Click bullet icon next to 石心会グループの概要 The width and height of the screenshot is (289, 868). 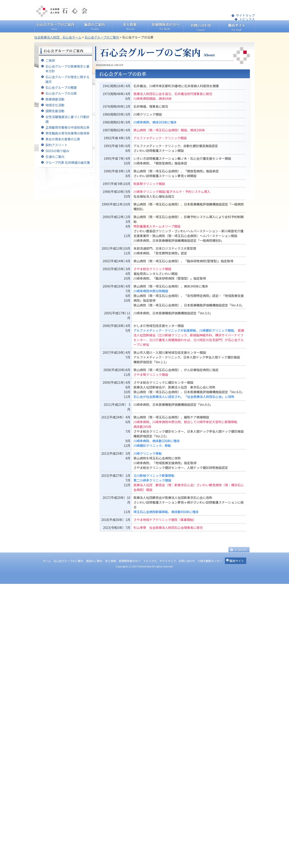pyautogui.click(x=42, y=87)
